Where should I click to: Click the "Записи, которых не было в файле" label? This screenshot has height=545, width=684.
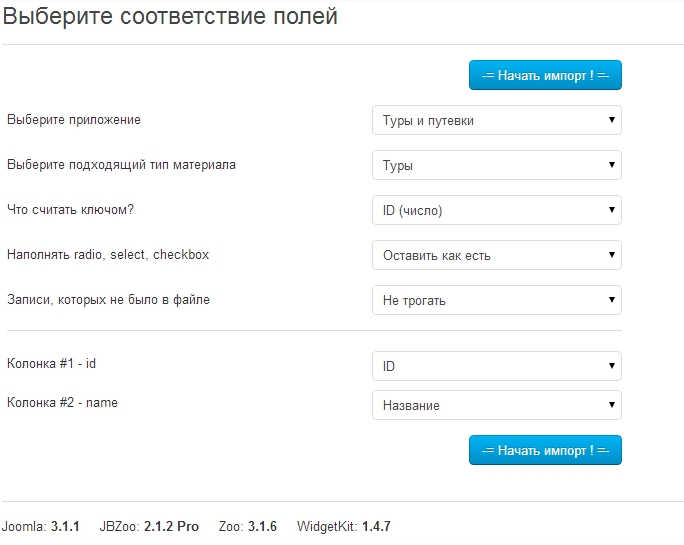click(108, 299)
